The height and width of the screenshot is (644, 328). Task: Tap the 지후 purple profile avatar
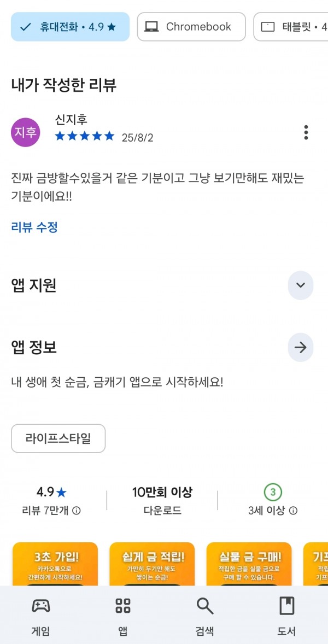26,132
